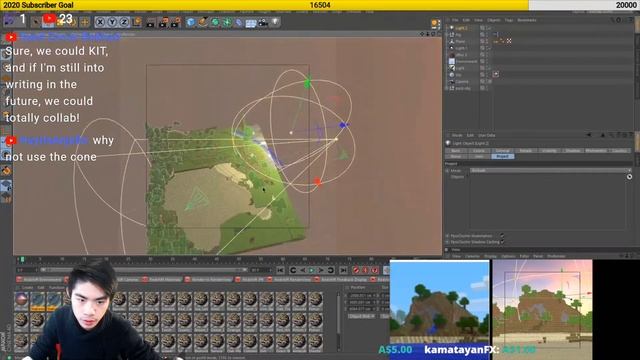
Task: Toggle PyroCluster Shadow Casting checkbox
Action: (x=502, y=242)
